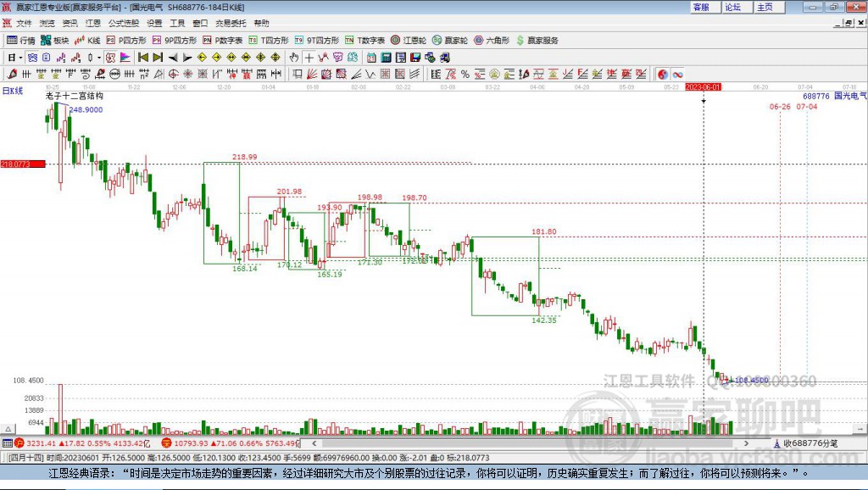Screen dimensions: 868x490
Task: Click the Shanghai index 3231.41 status entry
Action: tap(82, 443)
